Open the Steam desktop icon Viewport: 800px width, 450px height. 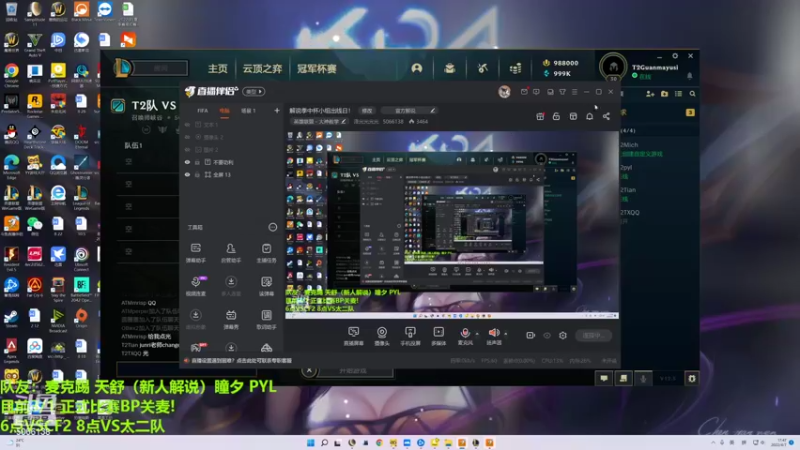point(11,319)
